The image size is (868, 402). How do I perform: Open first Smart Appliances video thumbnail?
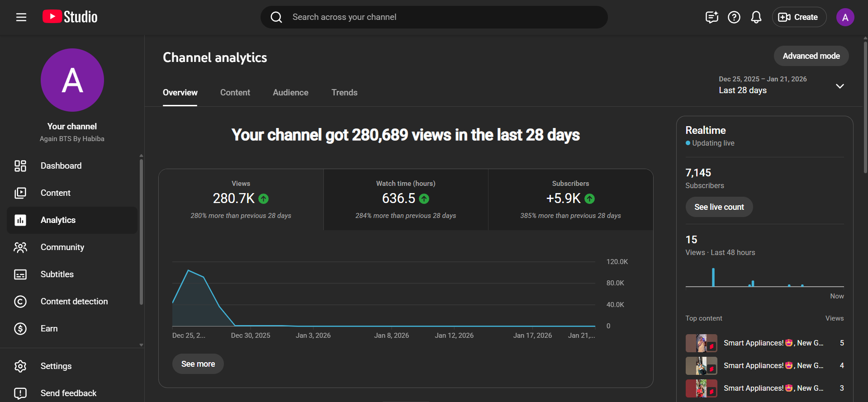click(x=701, y=343)
